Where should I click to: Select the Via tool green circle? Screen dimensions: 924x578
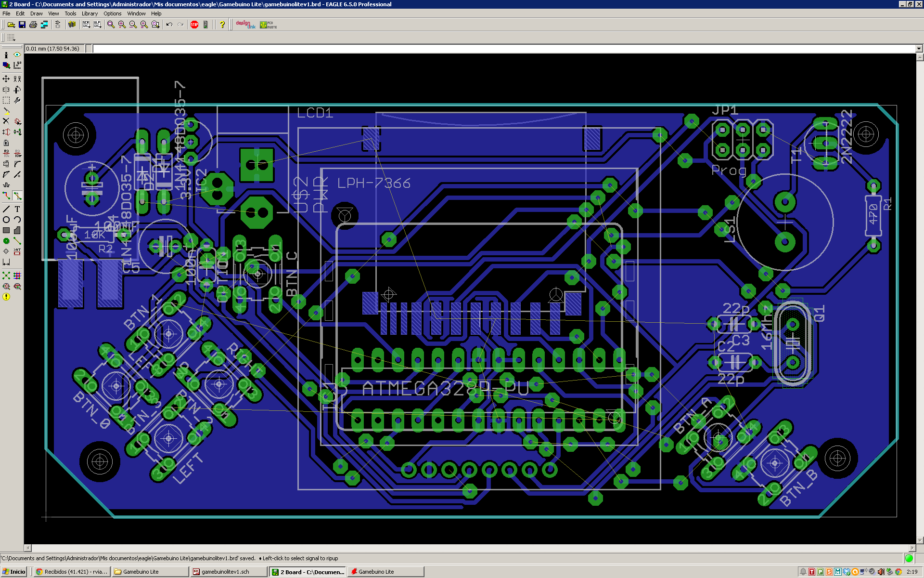[6, 241]
